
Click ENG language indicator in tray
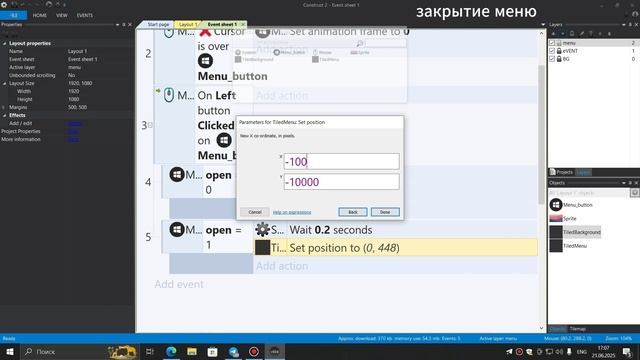tap(582, 351)
